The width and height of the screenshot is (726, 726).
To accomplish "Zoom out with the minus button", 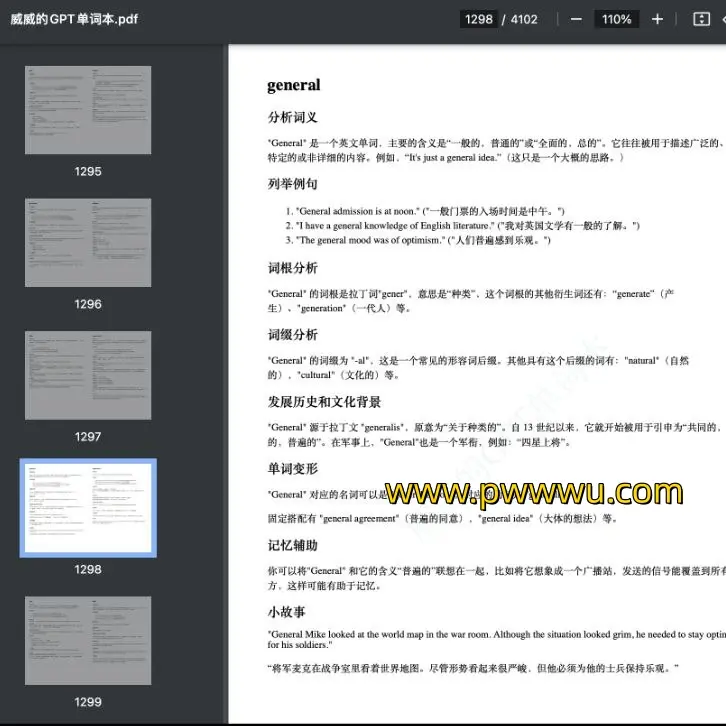I will (x=576, y=19).
